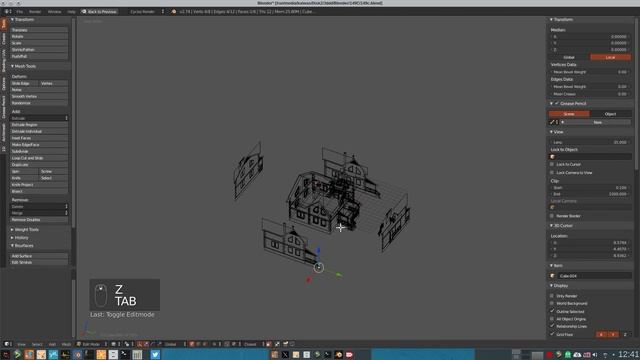Screen dimensions: 640x360
Task: Open the Select menu in 3D header
Action: (37, 344)
